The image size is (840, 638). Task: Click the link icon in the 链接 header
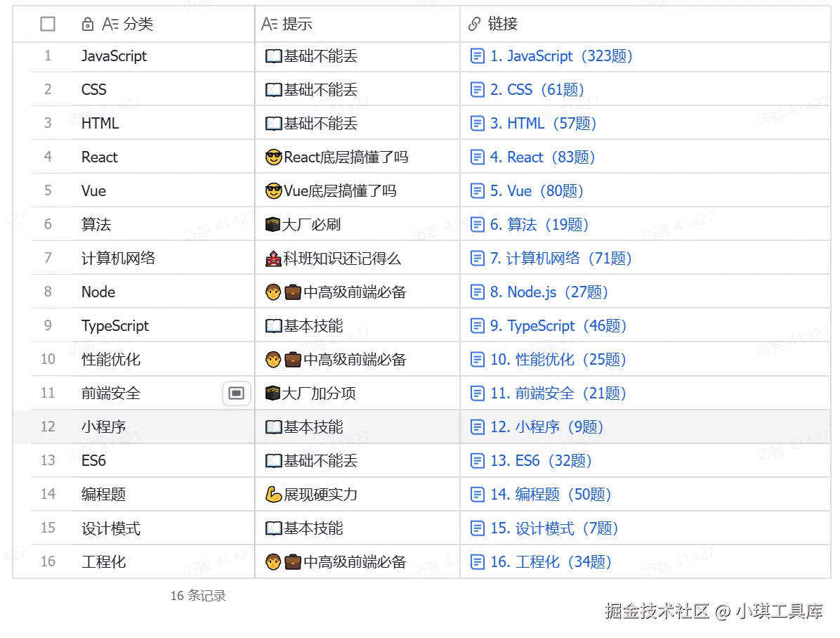pos(474,24)
